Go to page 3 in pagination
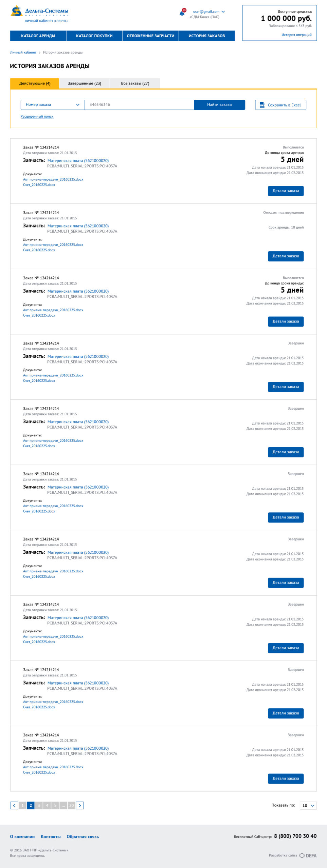The height and width of the screenshot is (868, 327). (x=39, y=805)
